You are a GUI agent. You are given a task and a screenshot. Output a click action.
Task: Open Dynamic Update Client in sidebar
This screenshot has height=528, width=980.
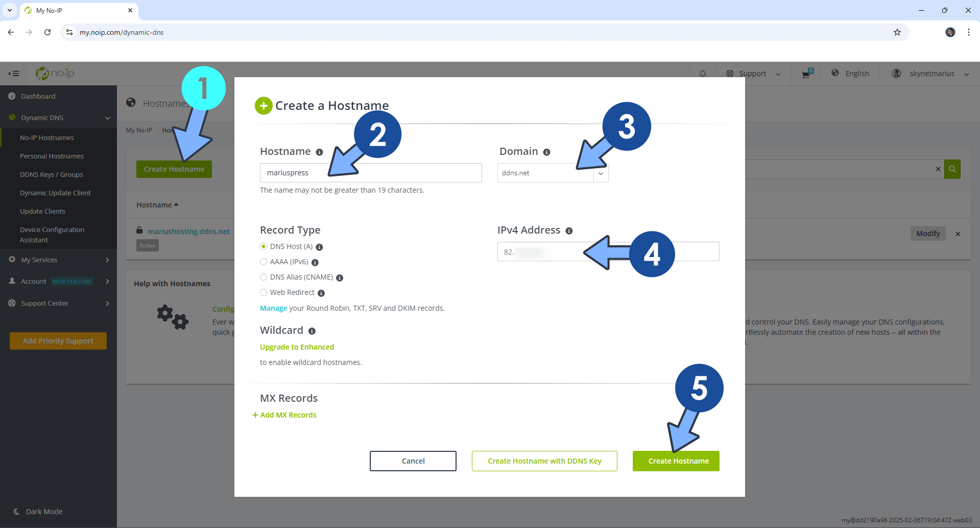tap(55, 193)
